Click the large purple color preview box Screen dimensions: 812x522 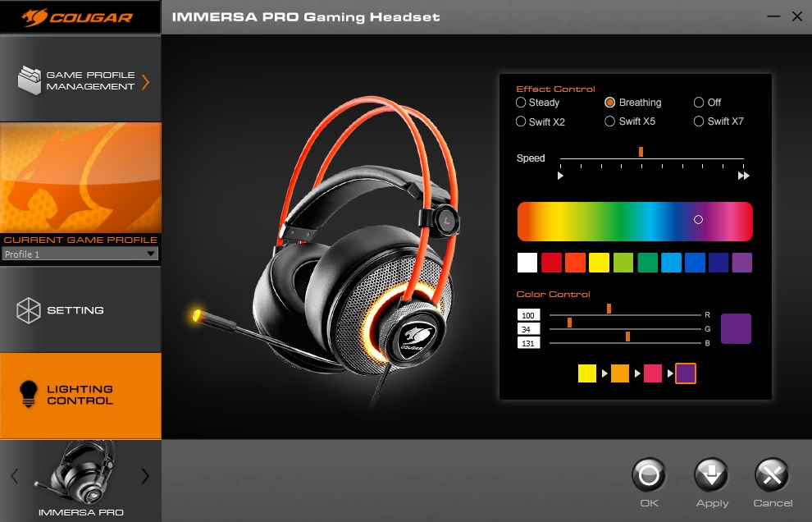736,328
